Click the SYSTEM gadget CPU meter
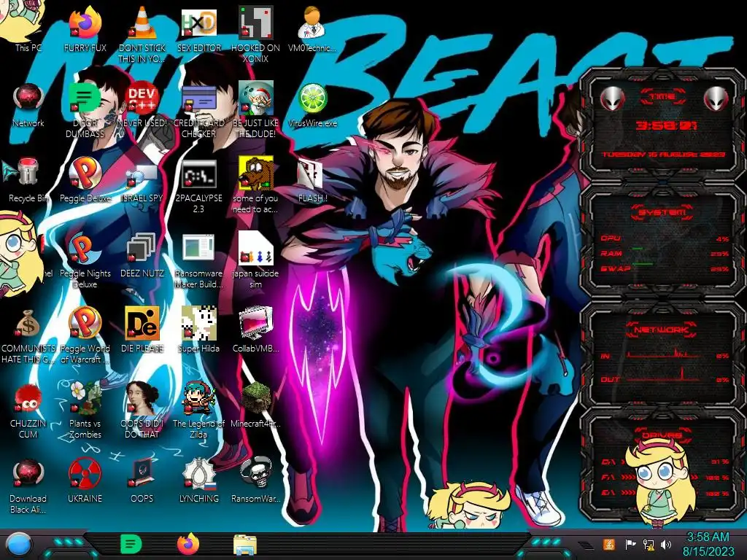 (x=665, y=238)
